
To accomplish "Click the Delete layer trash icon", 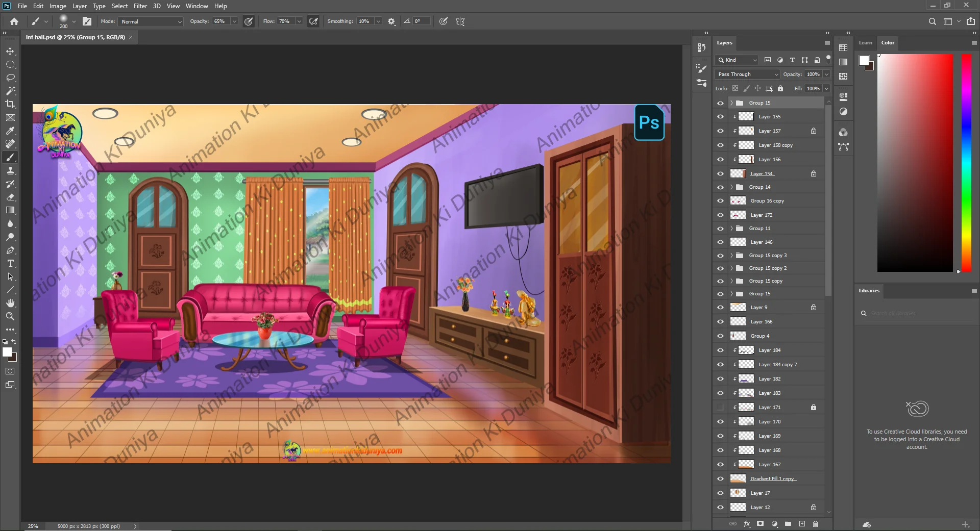I will 815,524.
